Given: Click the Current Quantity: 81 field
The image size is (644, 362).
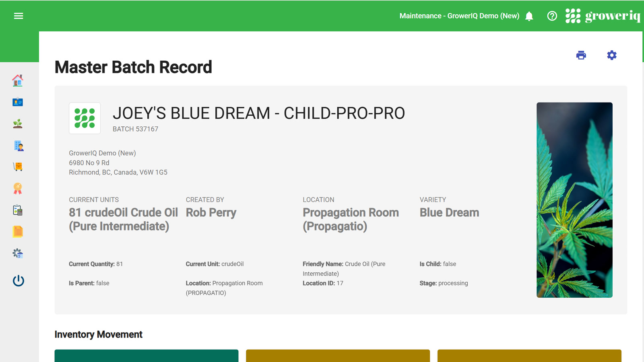Looking at the screenshot, I should [96, 264].
